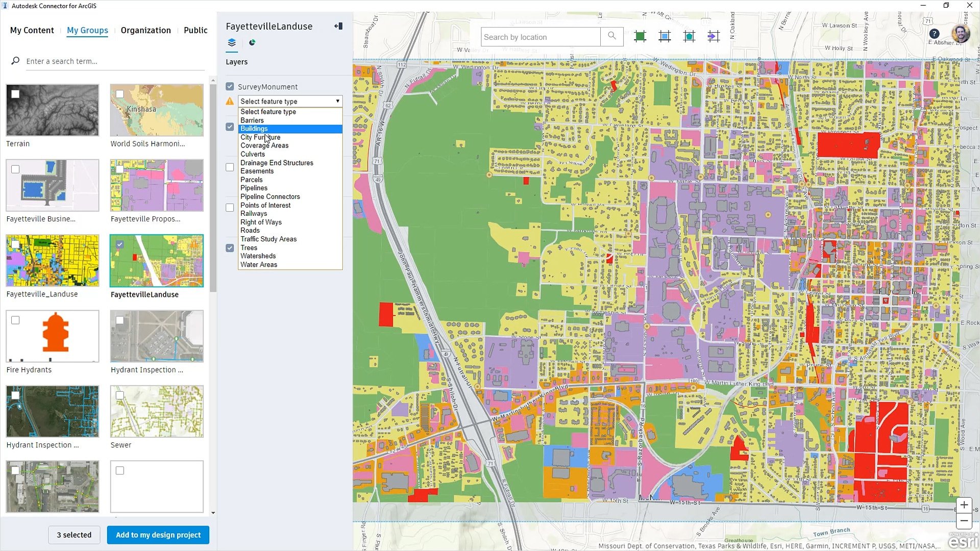Open the pie chart legend icon
The height and width of the screenshot is (551, 980).
coord(252,42)
